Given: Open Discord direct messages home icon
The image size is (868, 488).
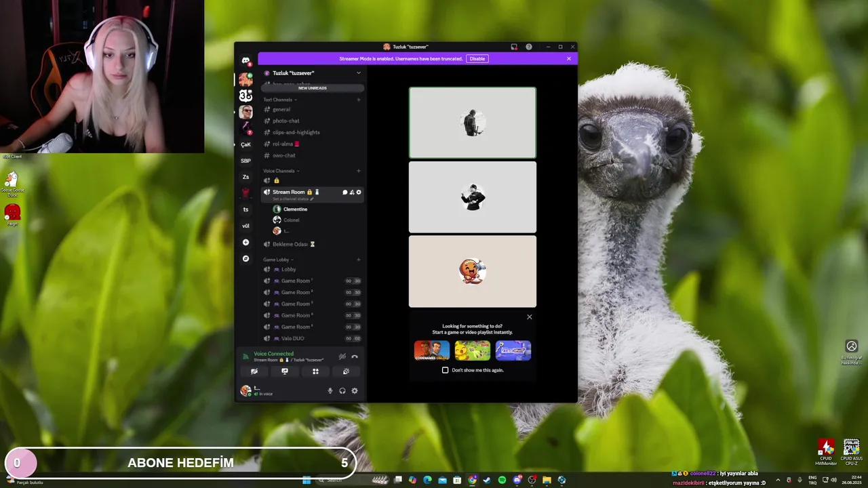Looking at the screenshot, I should tap(245, 61).
